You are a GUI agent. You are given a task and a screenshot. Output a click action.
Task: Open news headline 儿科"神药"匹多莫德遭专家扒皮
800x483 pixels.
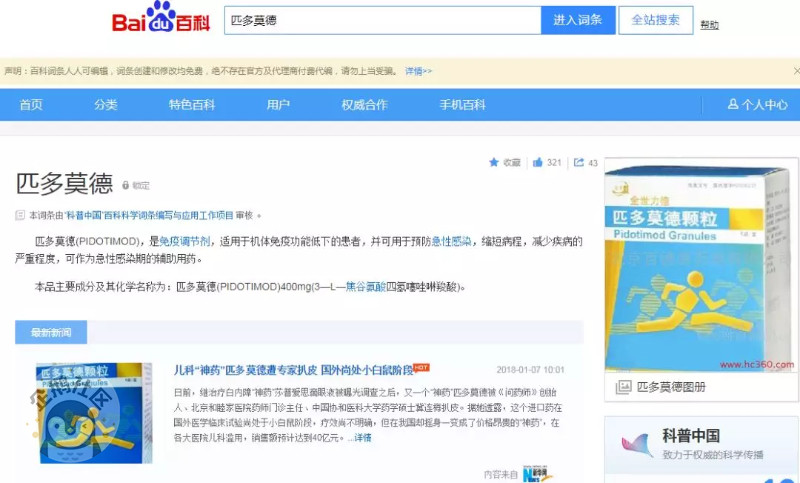[x=293, y=370]
